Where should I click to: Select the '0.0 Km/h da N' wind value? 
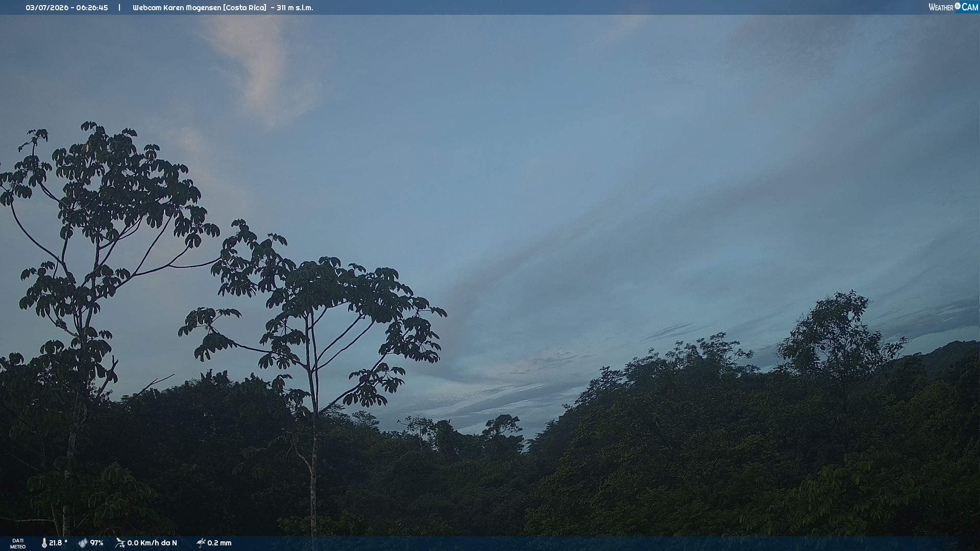click(152, 543)
